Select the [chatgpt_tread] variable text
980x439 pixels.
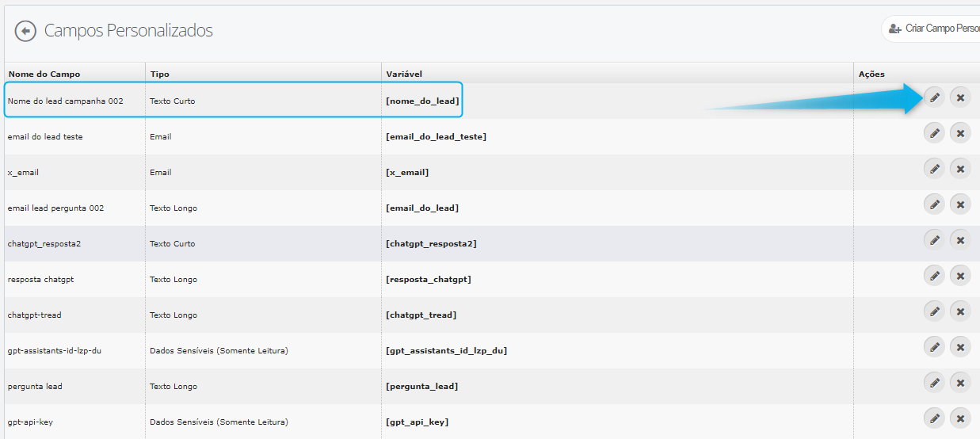pyautogui.click(x=421, y=315)
